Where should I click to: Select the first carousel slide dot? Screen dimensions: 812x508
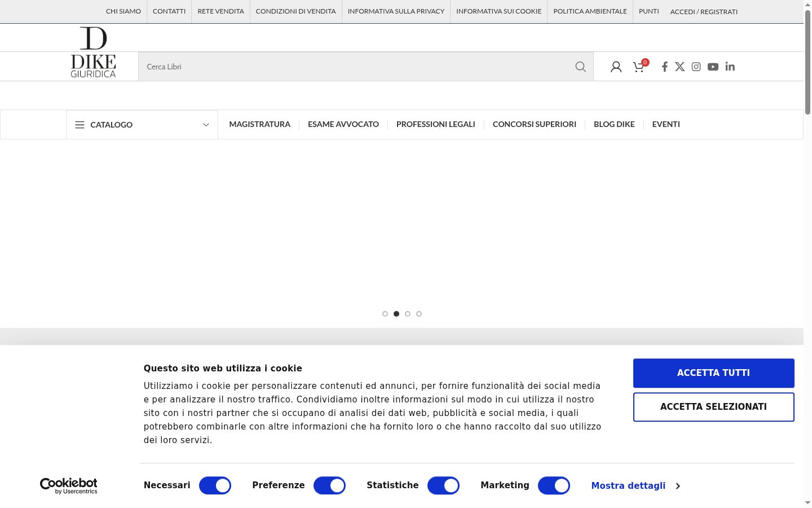tap(385, 314)
